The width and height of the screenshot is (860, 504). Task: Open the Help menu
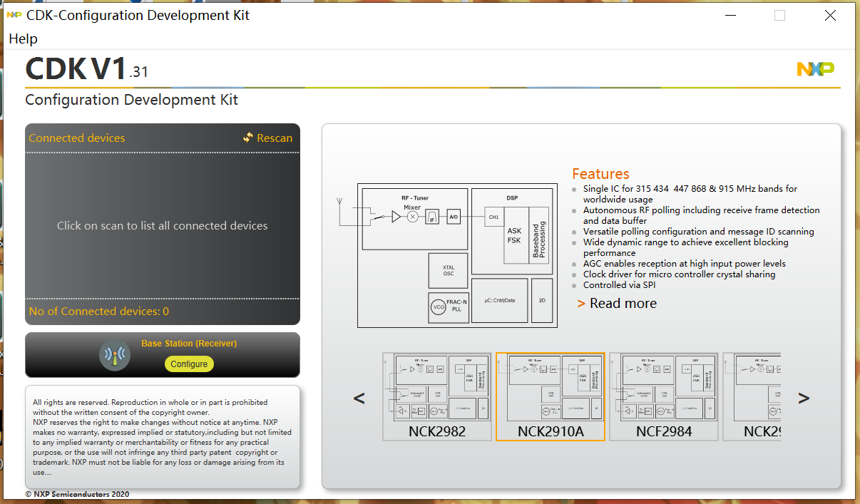pyautogui.click(x=23, y=38)
